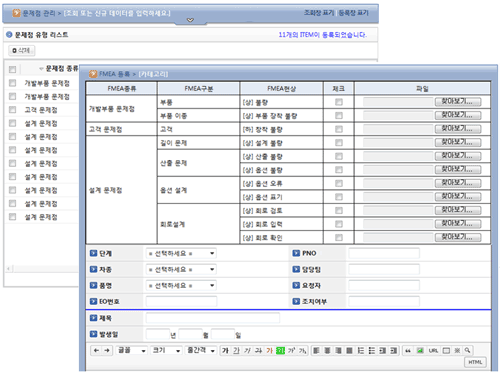Click the redo arrow in editor toolbar

pyautogui.click(x=107, y=350)
